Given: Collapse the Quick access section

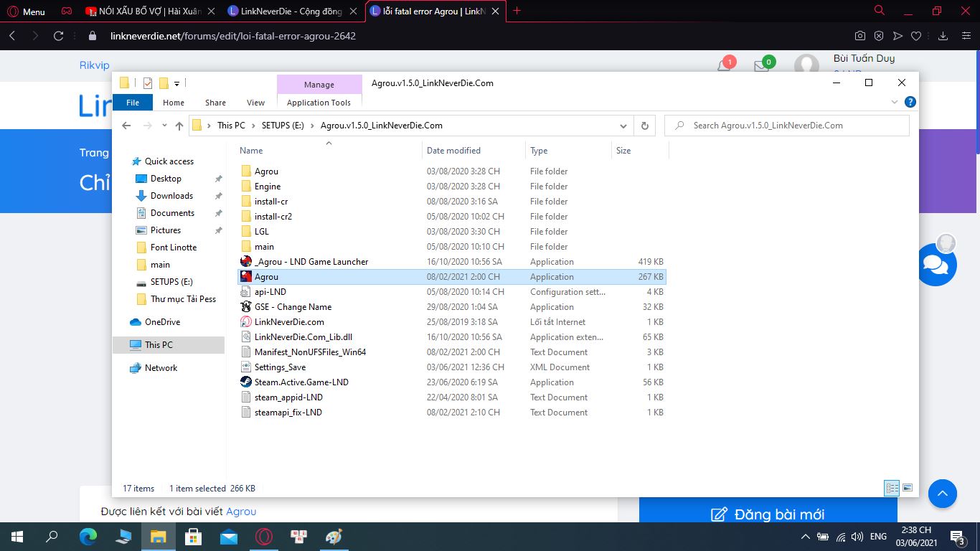Looking at the screenshot, I should (x=127, y=161).
